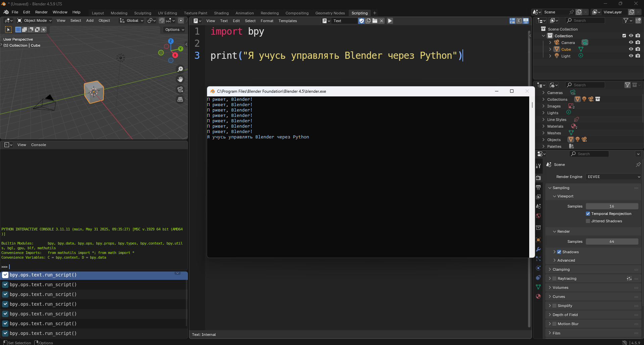Open the Material properties tab (red sphere)
Viewport: 644px width, 345px height.
coord(538,296)
